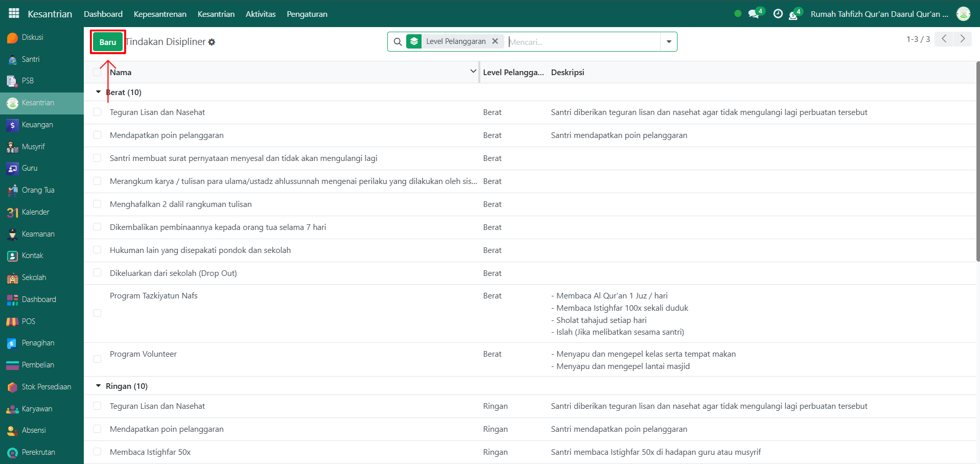The width and height of the screenshot is (980, 464).
Task: Select the Menghafalkan 2 dalil row checkbox
Action: coord(97,204)
